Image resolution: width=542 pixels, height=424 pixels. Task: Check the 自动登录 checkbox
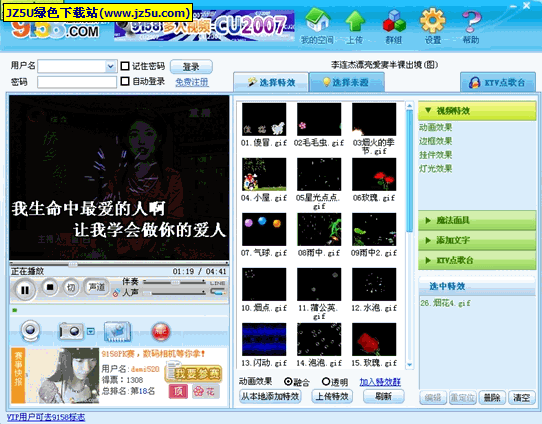click(x=125, y=81)
